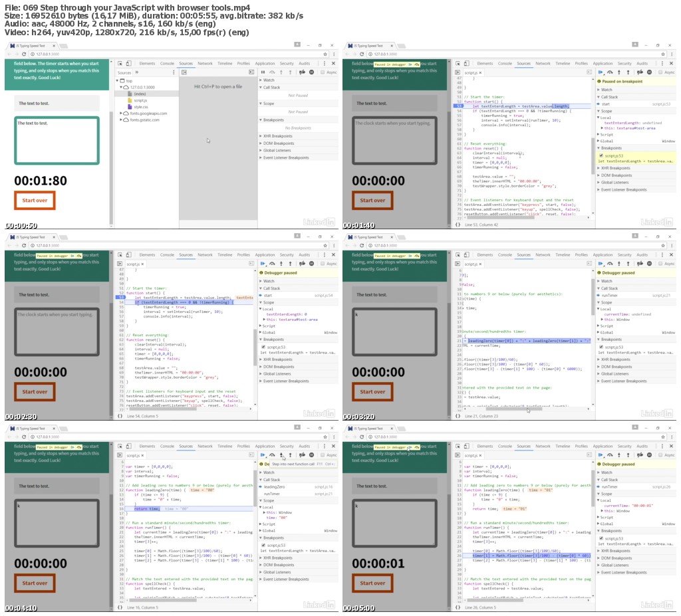Image resolution: width=681 pixels, height=616 pixels.
Task: DevTools customize menu dots in 00:00:50 frame
Action: click(325, 63)
